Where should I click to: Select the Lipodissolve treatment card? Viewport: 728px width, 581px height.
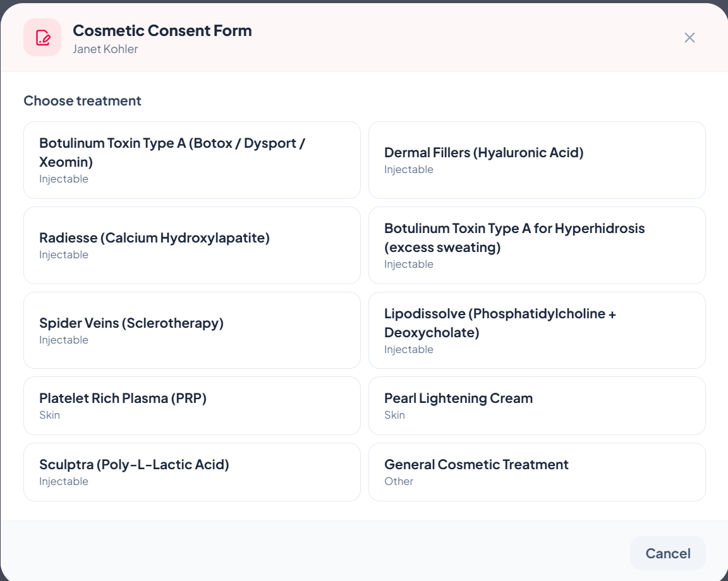click(x=537, y=330)
